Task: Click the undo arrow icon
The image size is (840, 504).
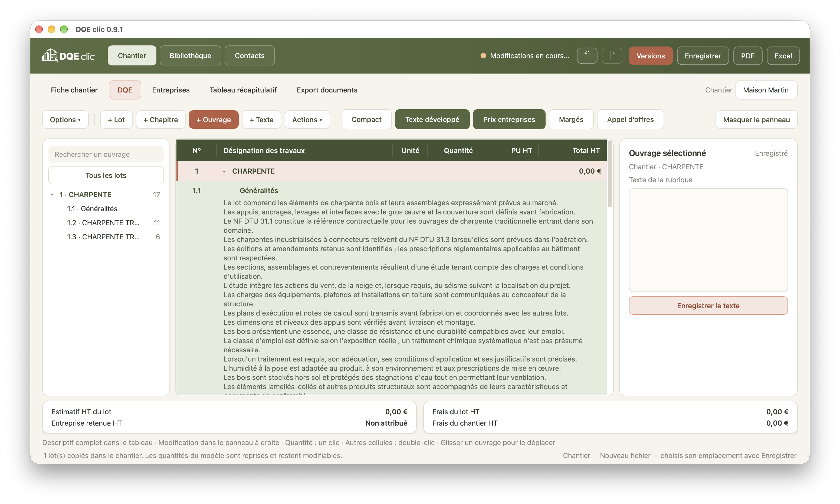Action: pyautogui.click(x=587, y=55)
